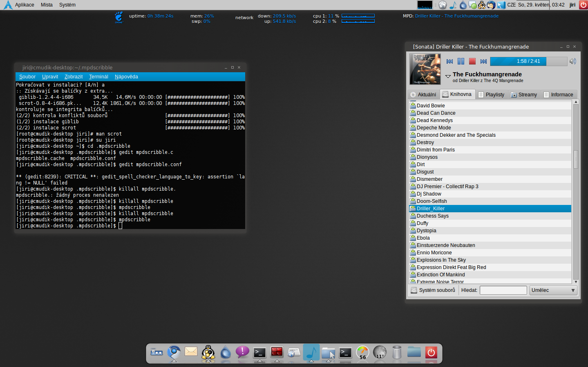
Task: Open the Aplikace menu on top panel
Action: 25,5
